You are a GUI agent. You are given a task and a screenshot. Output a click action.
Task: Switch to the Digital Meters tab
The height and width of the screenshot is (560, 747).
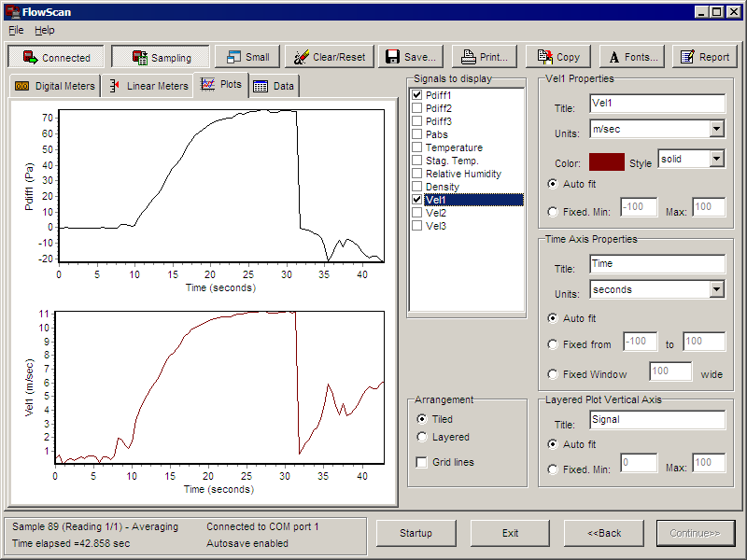click(55, 86)
